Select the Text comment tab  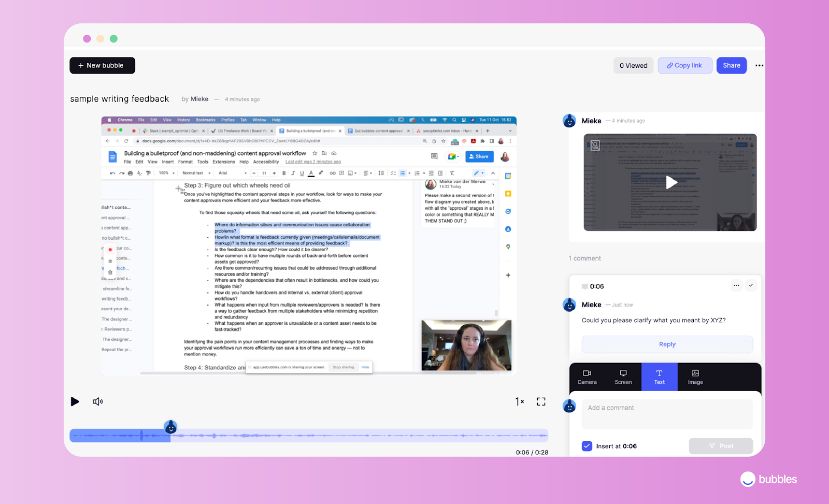[659, 377]
